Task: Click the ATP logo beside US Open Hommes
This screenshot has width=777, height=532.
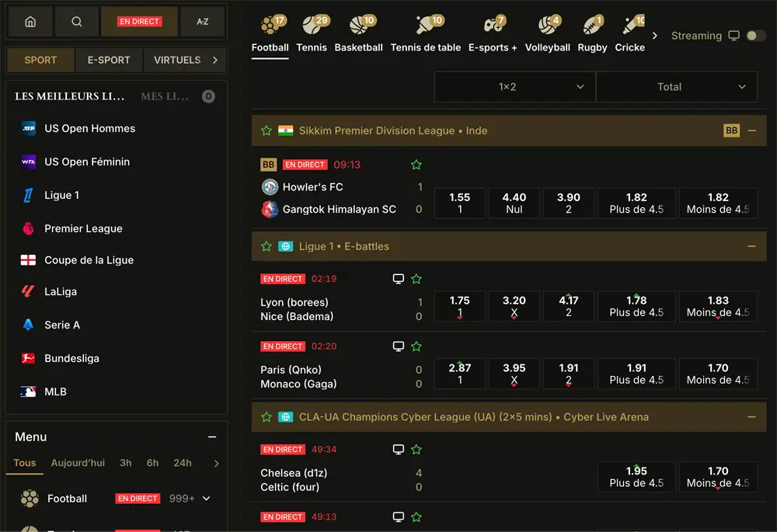Action: click(29, 128)
